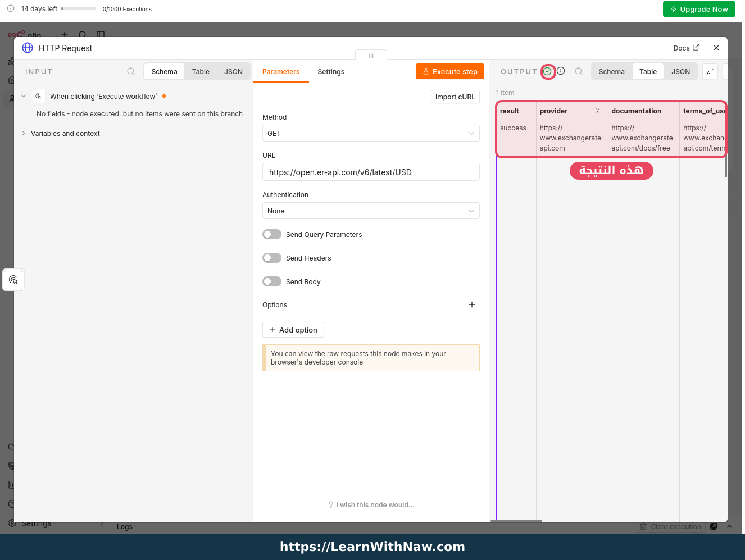The width and height of the screenshot is (745, 560).
Task: Click the plus icon beside Options
Action: pyautogui.click(x=472, y=304)
